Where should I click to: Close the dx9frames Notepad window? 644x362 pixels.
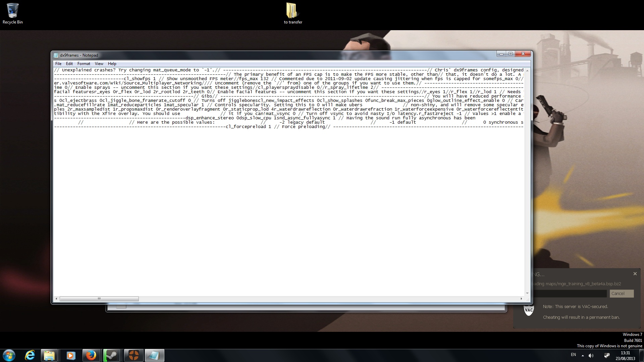coord(523,54)
